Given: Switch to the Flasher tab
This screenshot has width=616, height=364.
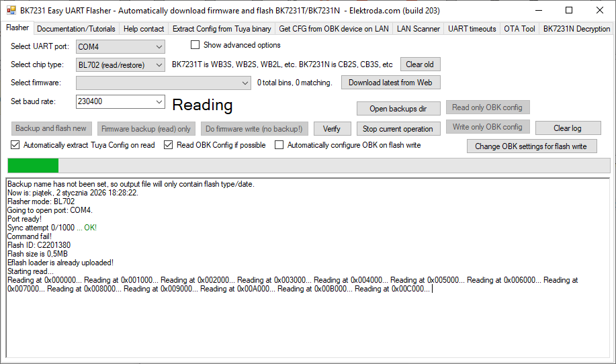Looking at the screenshot, I should [17, 28].
